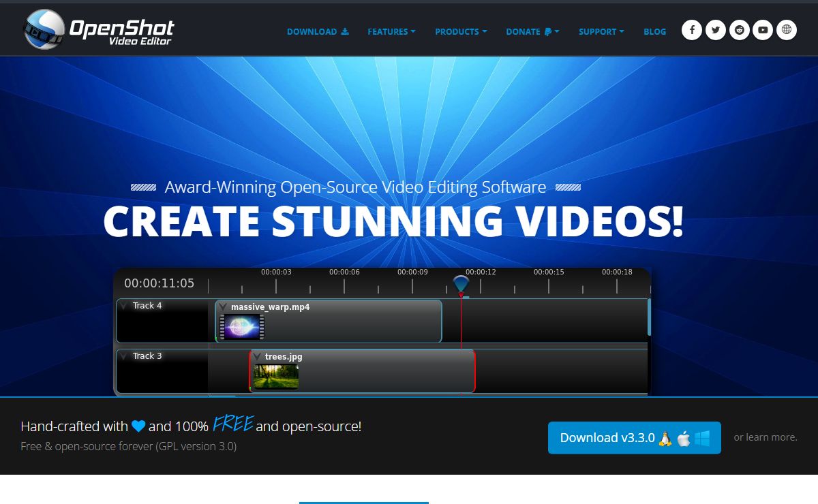Click the 'CREATE STUNNING VIDEOS!' headline
818x504 pixels.
393,221
